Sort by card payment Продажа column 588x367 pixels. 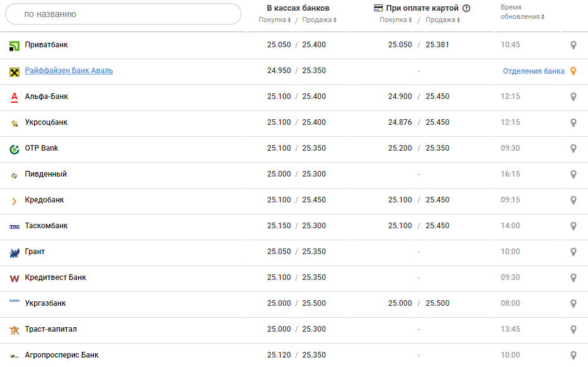pos(442,20)
